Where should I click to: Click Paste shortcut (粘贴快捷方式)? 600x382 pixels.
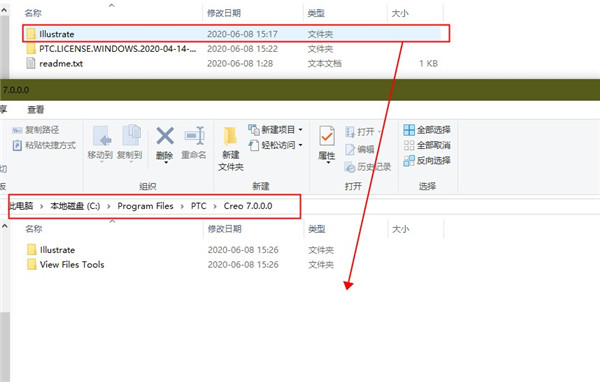[x=44, y=145]
